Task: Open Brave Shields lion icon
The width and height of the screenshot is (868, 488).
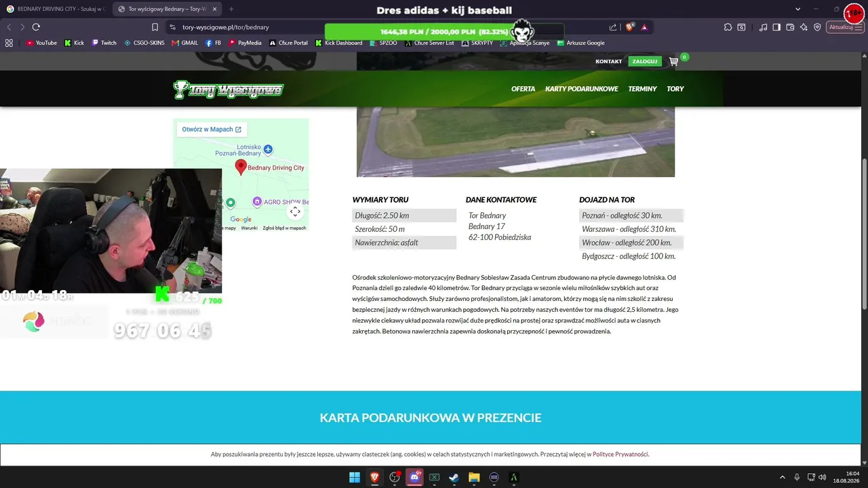Action: [629, 27]
